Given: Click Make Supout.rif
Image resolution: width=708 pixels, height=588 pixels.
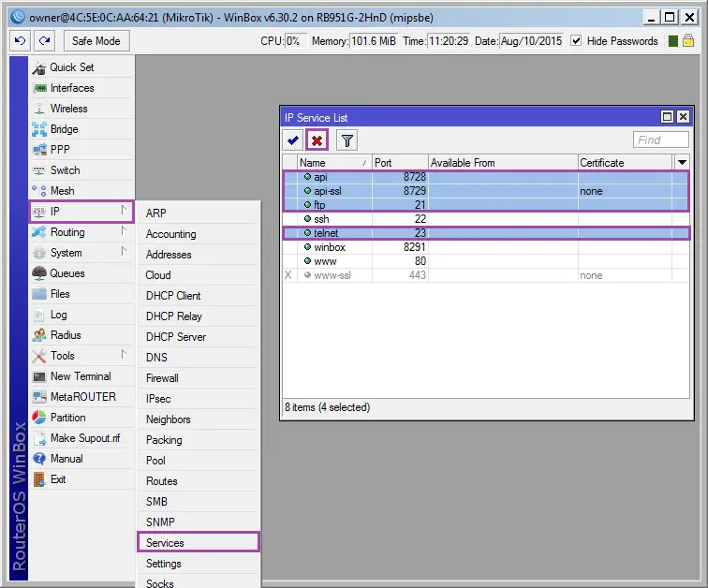Looking at the screenshot, I should pos(82,438).
